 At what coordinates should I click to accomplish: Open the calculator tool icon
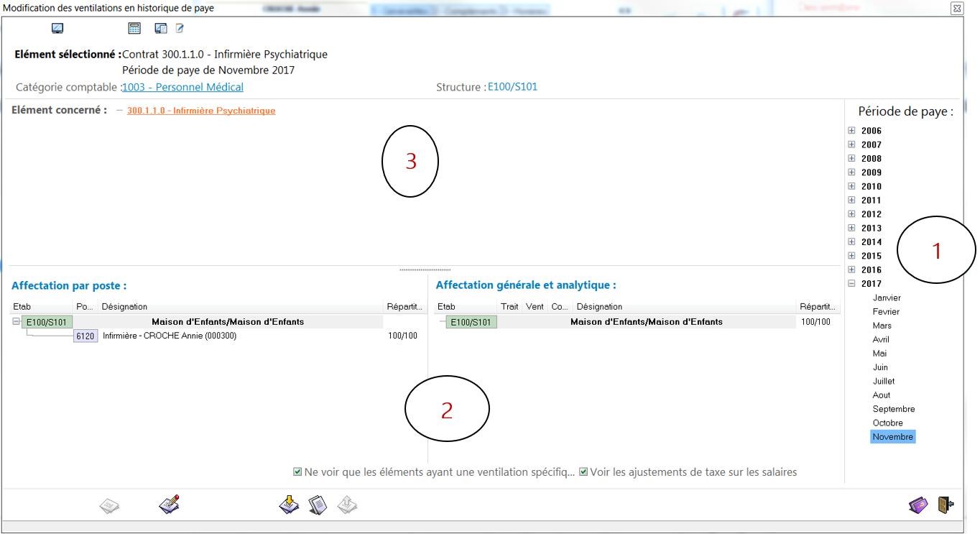click(134, 29)
